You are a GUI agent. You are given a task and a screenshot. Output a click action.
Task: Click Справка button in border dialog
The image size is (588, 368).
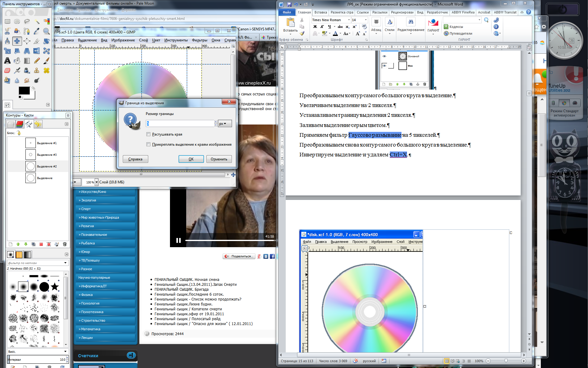click(x=135, y=159)
